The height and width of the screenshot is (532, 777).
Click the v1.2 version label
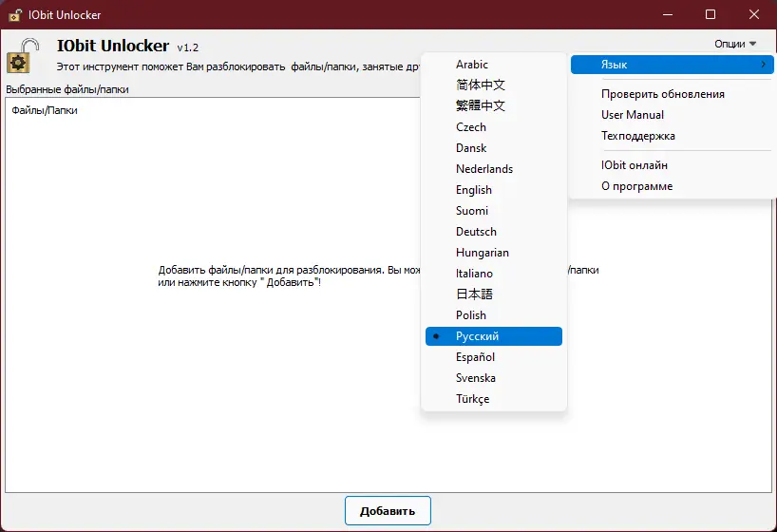[188, 47]
